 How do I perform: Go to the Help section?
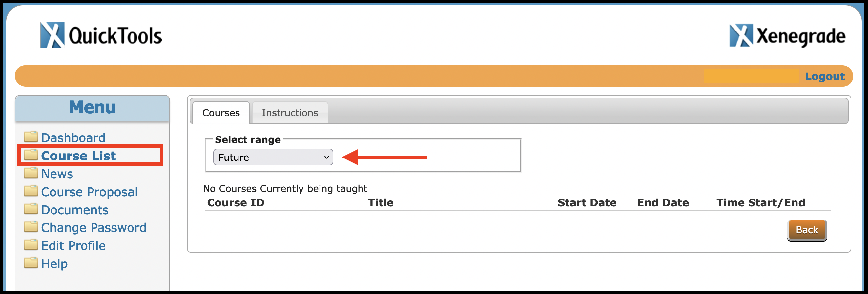coord(54,263)
